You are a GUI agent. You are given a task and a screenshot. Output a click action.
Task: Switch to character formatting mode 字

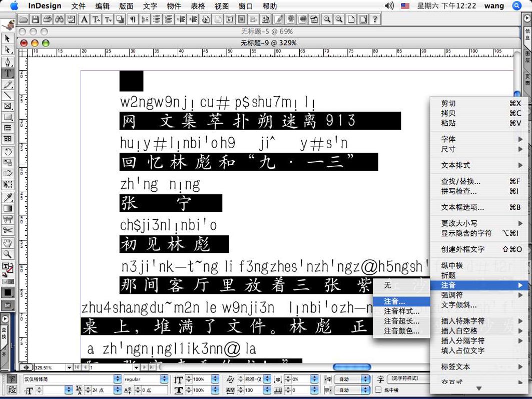point(11,379)
